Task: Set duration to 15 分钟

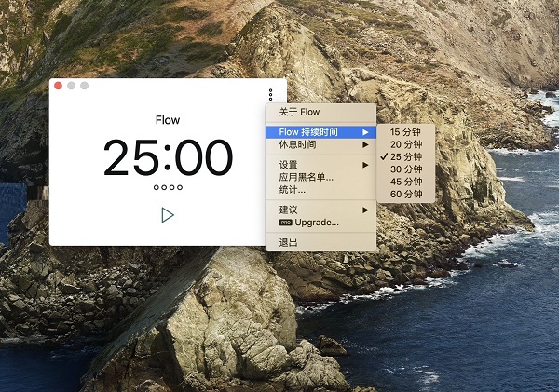Action: [x=405, y=132]
